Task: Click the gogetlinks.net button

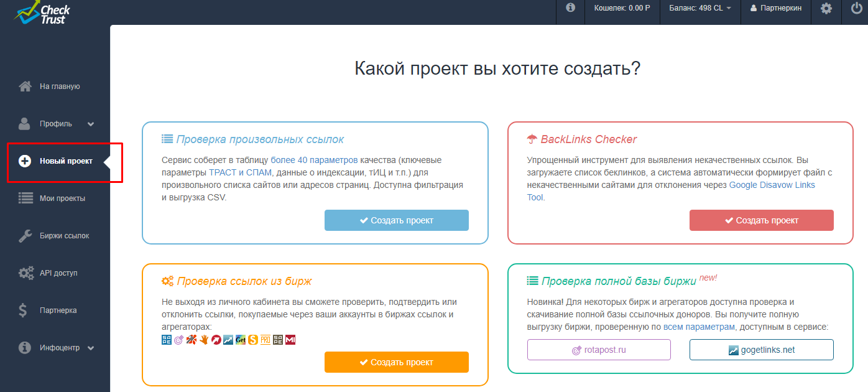Action: [762, 350]
